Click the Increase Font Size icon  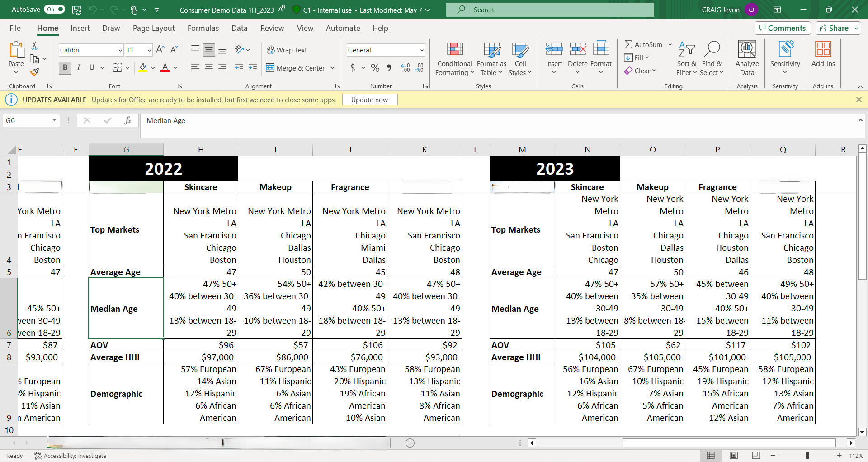(x=160, y=50)
